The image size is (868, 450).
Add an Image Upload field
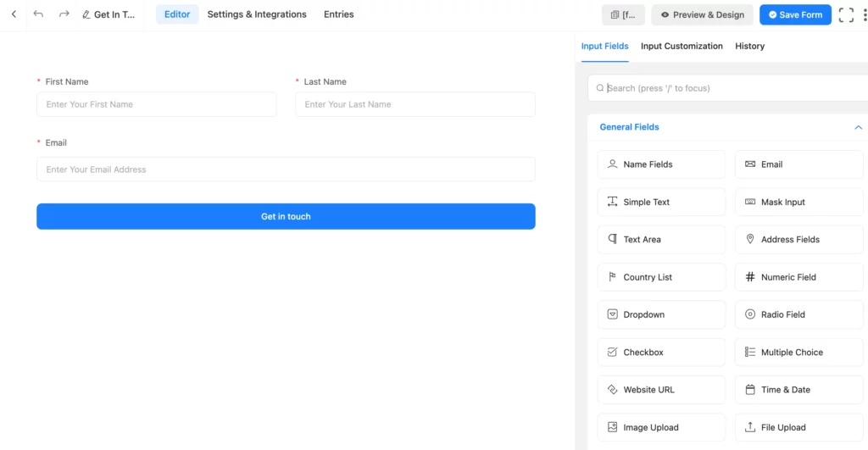[x=661, y=427]
